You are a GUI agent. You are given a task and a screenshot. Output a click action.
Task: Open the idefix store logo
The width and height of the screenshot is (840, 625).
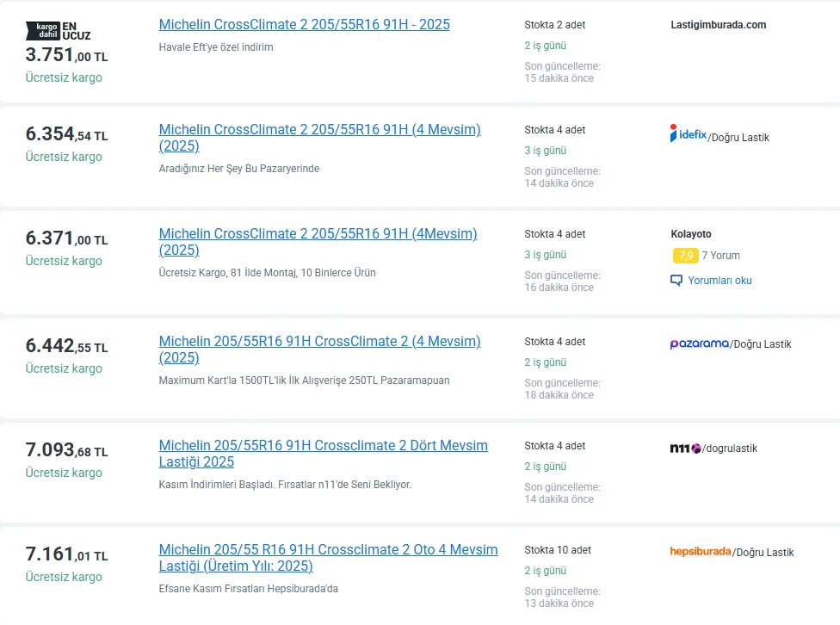689,133
